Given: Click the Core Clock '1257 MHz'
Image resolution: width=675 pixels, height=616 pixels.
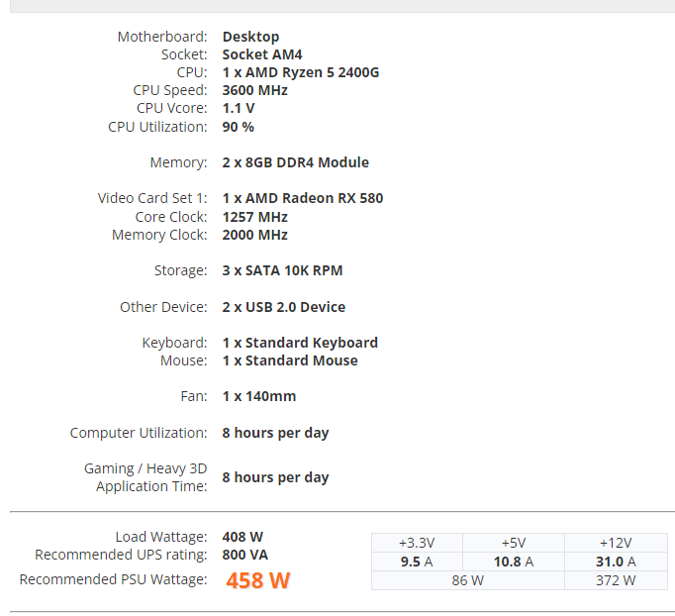Looking at the screenshot, I should pos(254,217).
